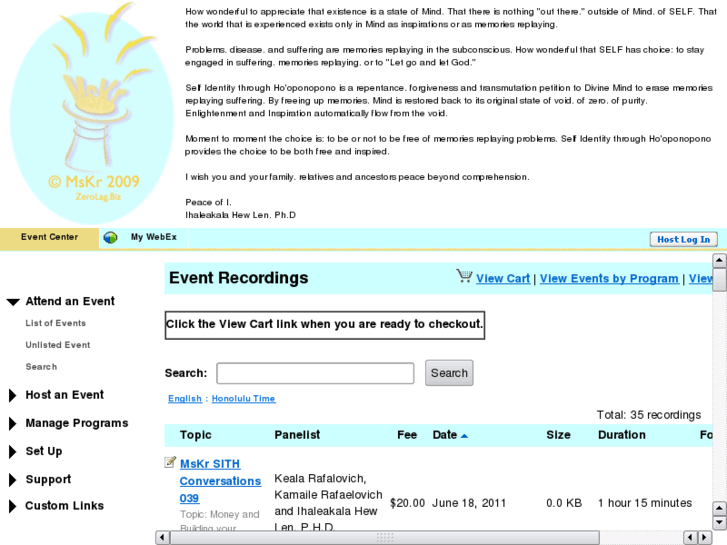The image size is (727, 545).
Task: Open List of Events in sidebar
Action: pyautogui.click(x=56, y=323)
